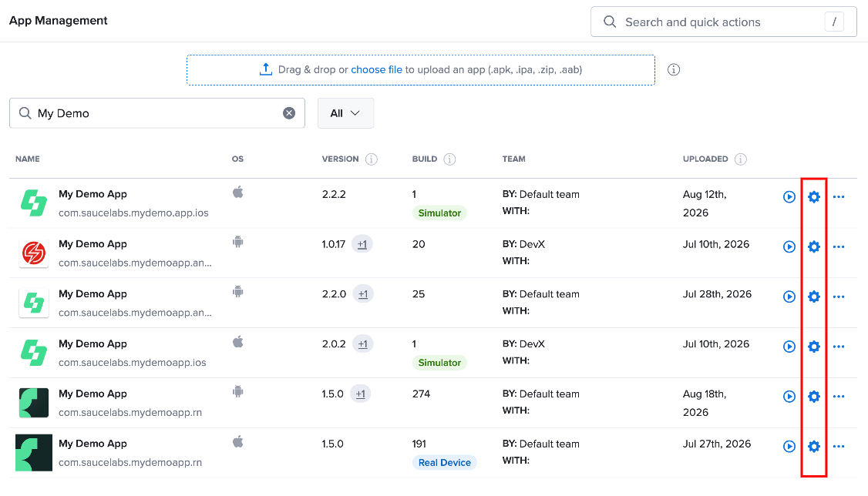Open the Version column info tooltip
868x496 pixels.
coord(372,159)
